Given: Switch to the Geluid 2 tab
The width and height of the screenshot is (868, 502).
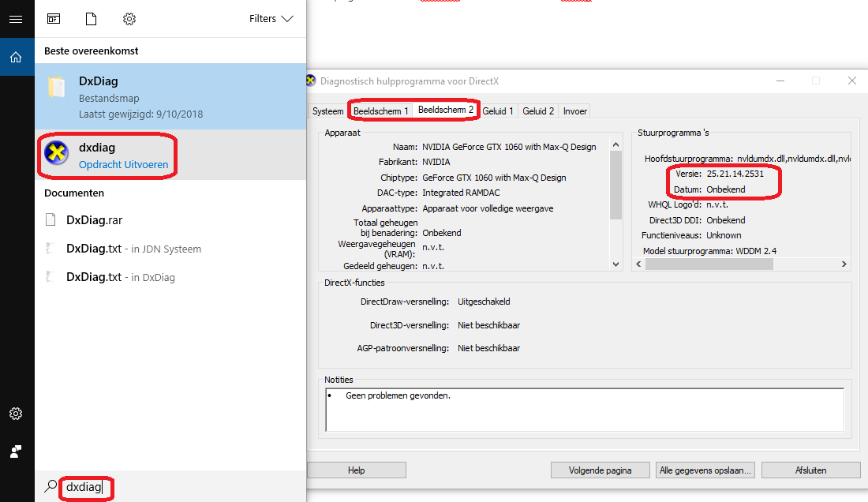Looking at the screenshot, I should tap(538, 111).
